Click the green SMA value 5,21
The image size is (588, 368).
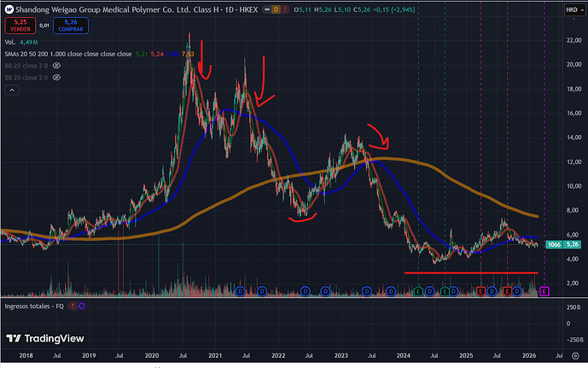tap(142, 54)
